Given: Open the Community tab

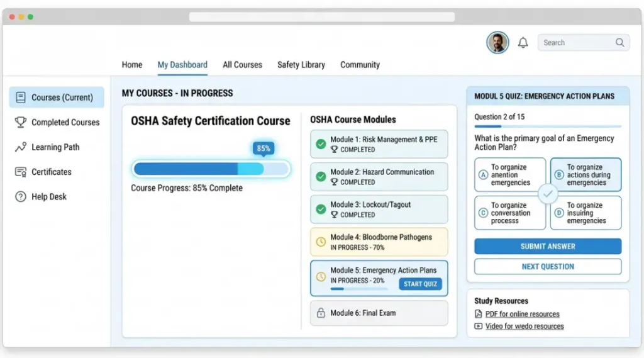Looking at the screenshot, I should [360, 65].
